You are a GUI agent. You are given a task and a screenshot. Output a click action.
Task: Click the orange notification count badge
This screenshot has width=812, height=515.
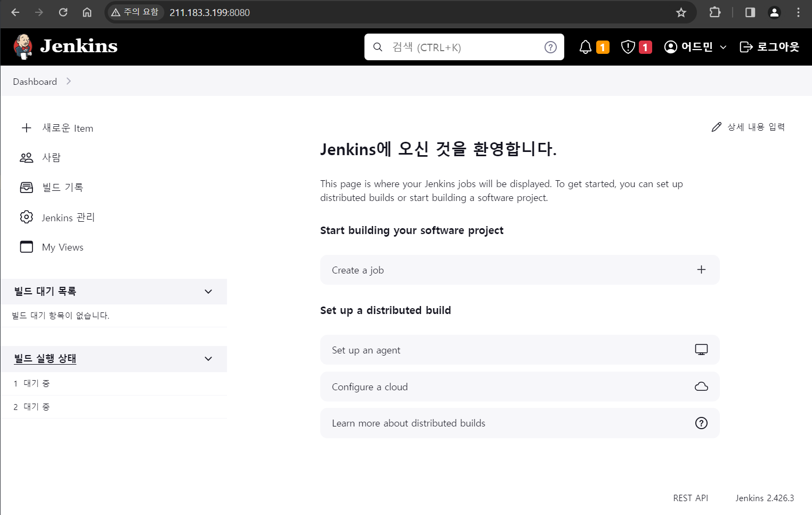click(x=603, y=47)
